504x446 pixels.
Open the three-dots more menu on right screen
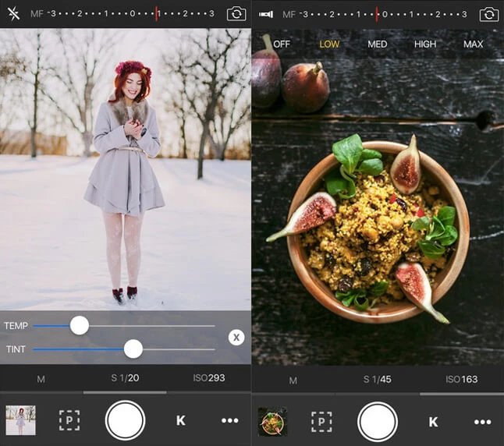[482, 422]
